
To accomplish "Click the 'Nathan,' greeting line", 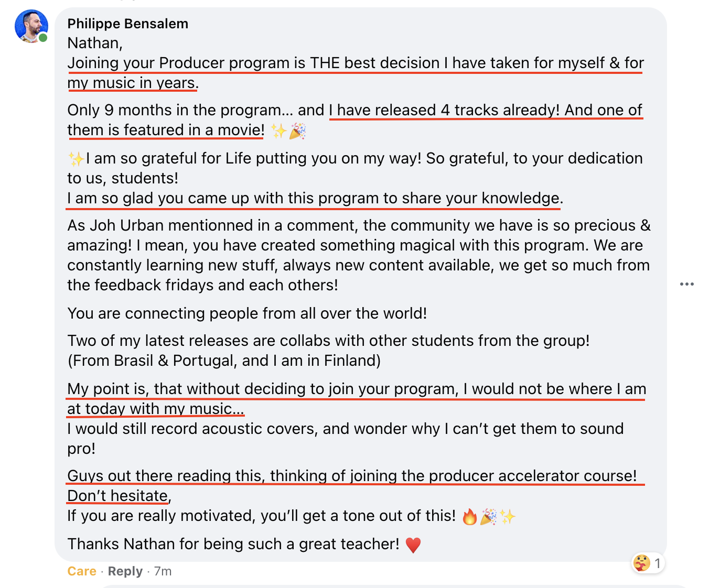I will point(95,43).
